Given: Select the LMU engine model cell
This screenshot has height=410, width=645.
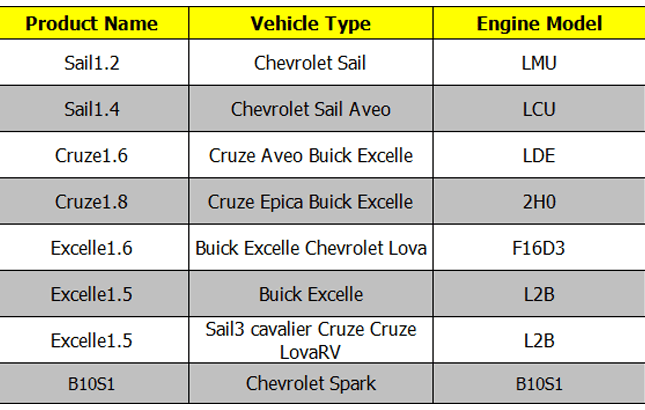Looking at the screenshot, I should [539, 63].
